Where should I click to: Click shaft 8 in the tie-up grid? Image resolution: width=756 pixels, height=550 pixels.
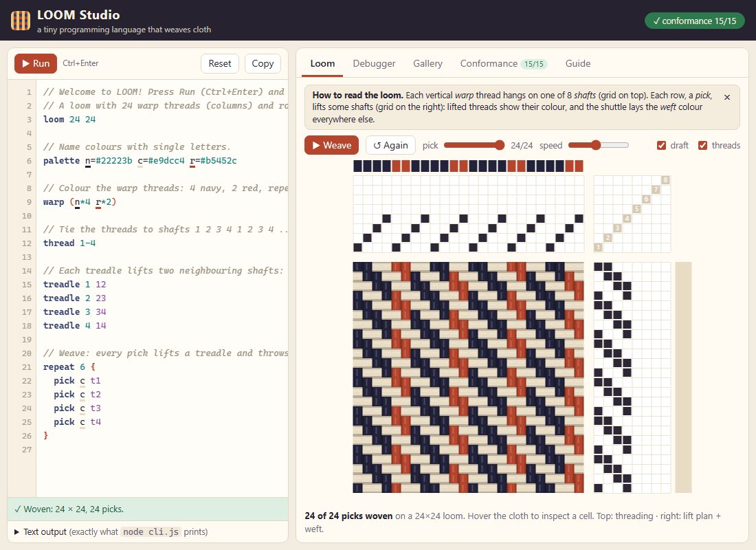click(665, 180)
